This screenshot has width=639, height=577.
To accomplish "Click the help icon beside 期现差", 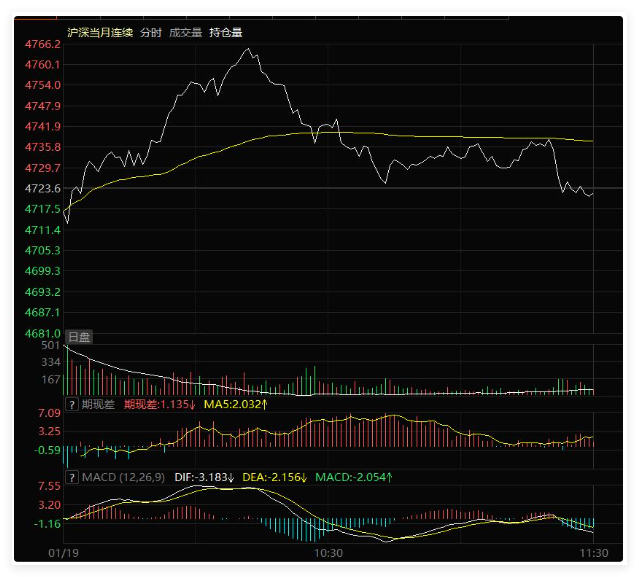I will [72, 405].
